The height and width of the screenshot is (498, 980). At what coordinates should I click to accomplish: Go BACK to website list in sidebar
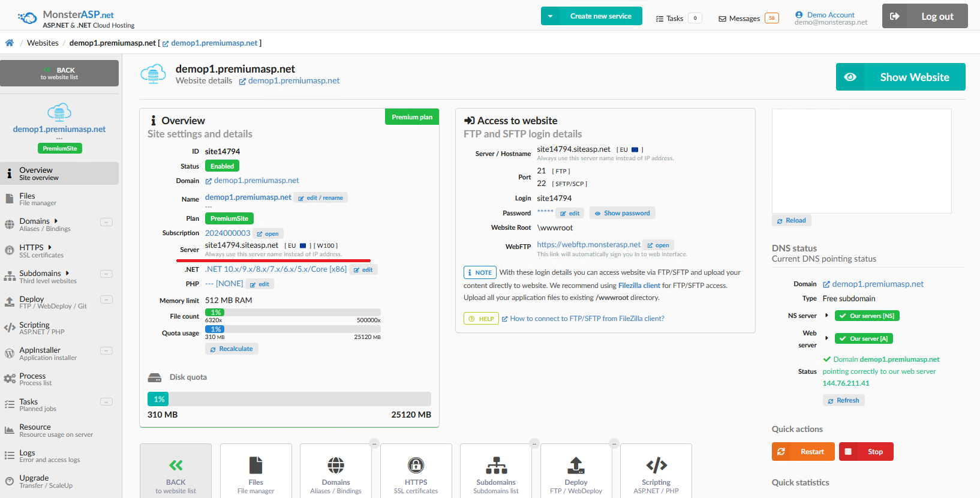click(59, 73)
